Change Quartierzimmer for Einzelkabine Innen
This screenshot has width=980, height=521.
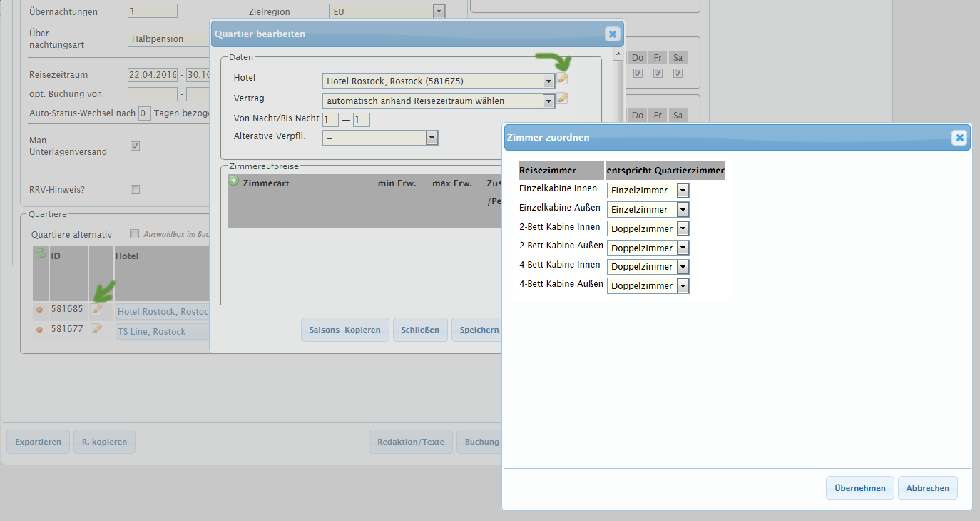pyautogui.click(x=648, y=191)
